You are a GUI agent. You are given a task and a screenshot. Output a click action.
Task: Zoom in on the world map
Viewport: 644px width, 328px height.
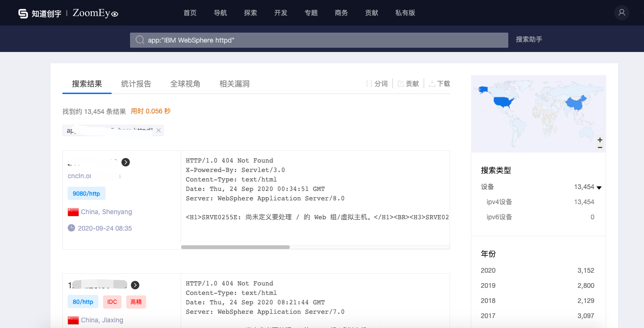click(600, 140)
